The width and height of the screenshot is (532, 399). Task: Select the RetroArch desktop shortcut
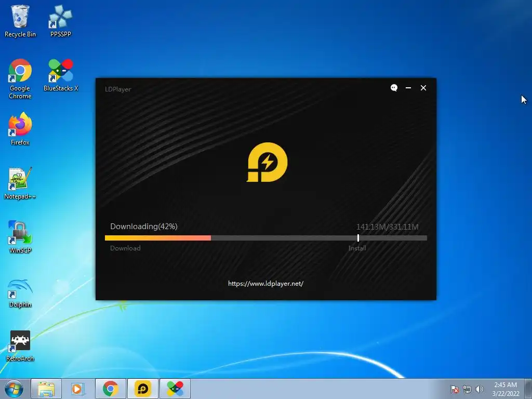(x=20, y=346)
